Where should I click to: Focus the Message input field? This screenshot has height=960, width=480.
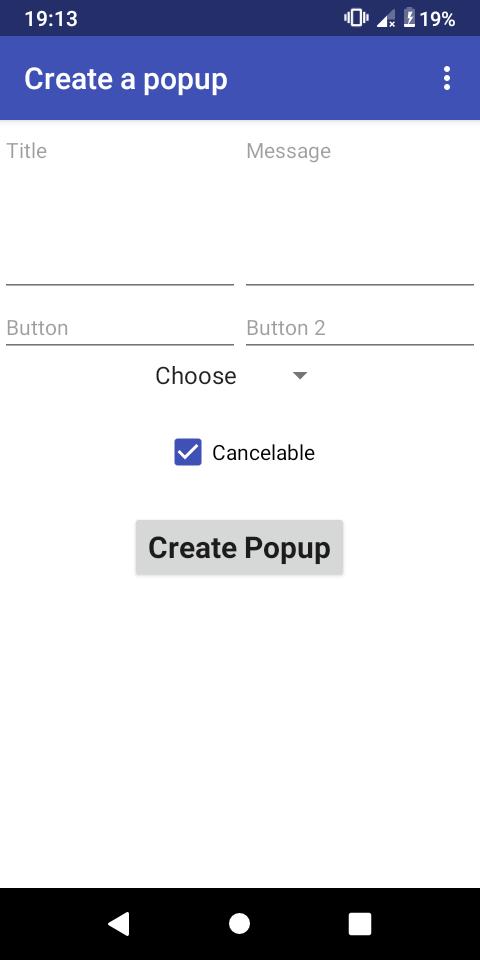click(360, 209)
